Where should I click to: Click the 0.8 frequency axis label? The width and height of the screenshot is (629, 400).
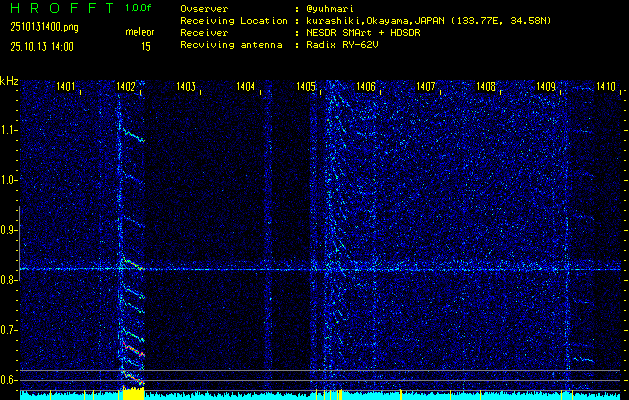coord(9,280)
